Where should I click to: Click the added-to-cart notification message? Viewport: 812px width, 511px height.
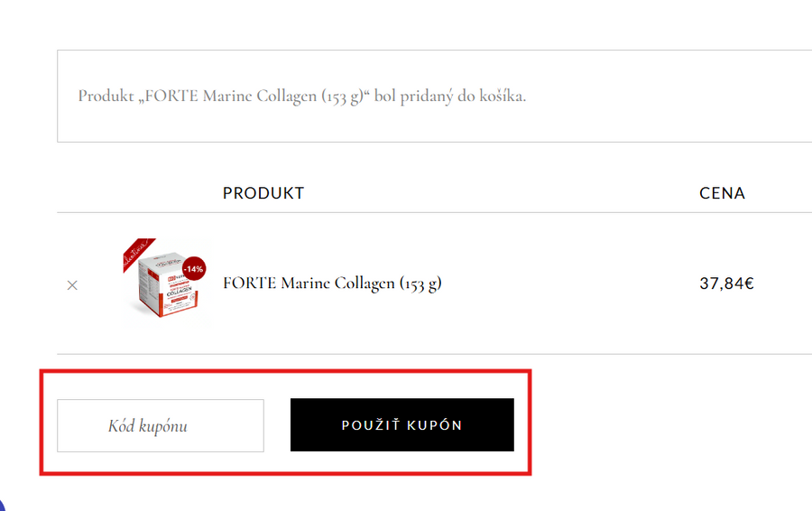(301, 96)
